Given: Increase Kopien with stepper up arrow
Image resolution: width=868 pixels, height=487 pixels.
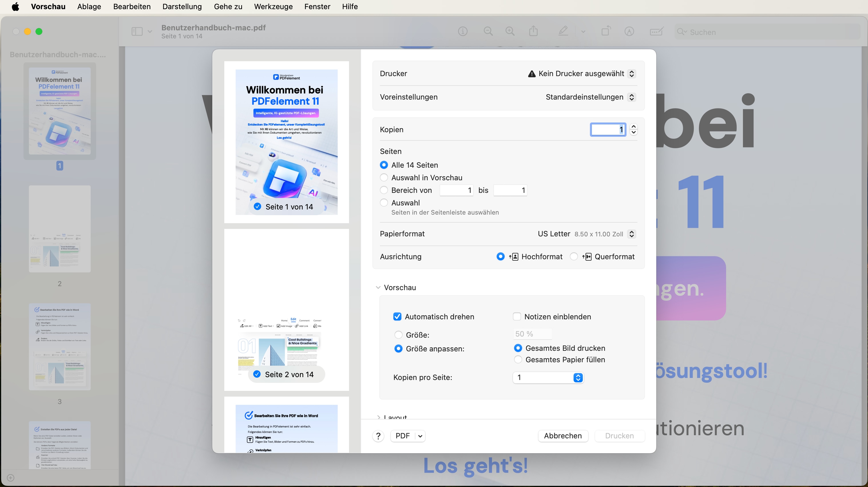Looking at the screenshot, I should tap(633, 127).
